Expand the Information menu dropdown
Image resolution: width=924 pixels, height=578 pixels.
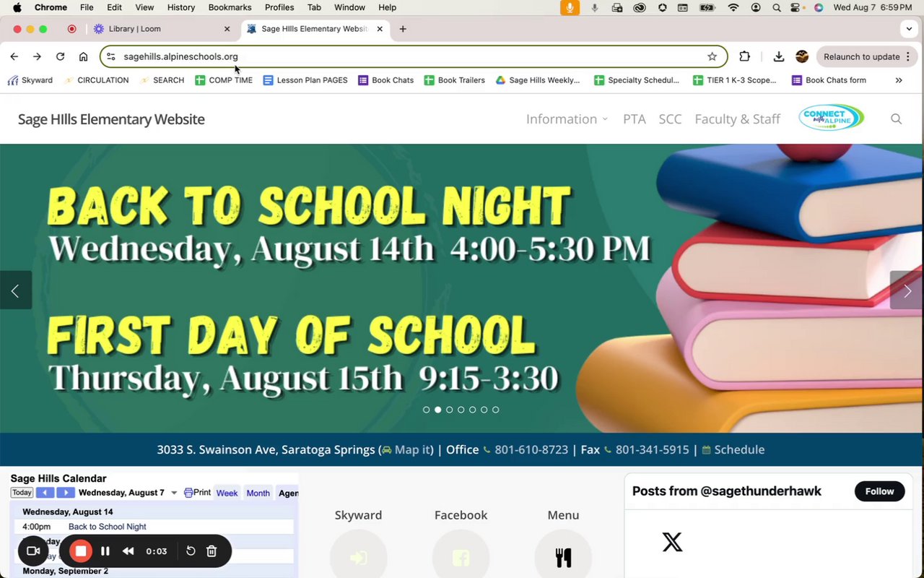[x=567, y=119]
